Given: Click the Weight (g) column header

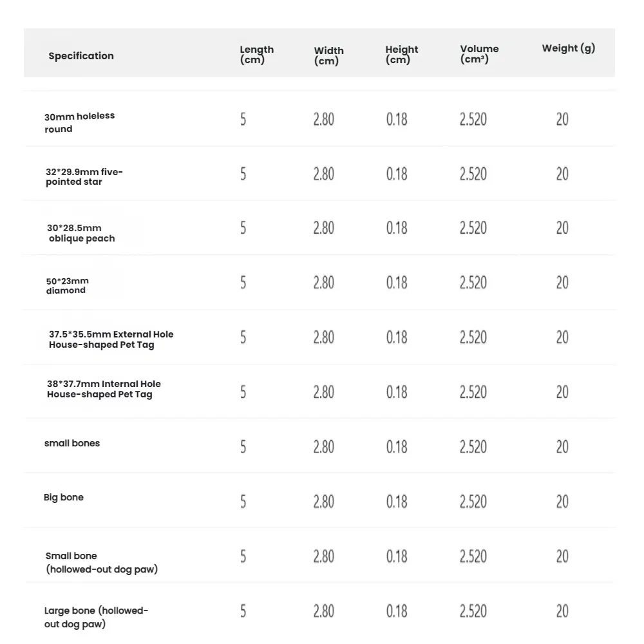Looking at the screenshot, I should [x=568, y=48].
